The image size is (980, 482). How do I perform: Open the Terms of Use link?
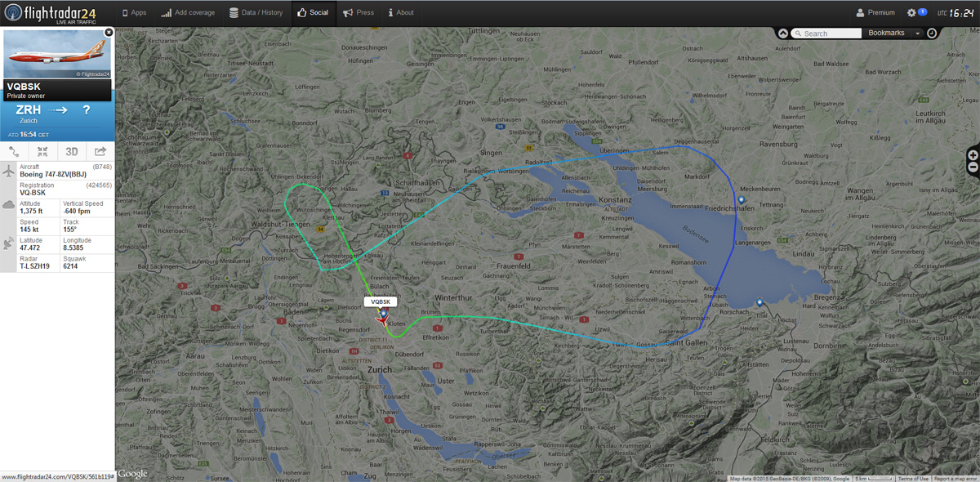pyautogui.click(x=915, y=477)
